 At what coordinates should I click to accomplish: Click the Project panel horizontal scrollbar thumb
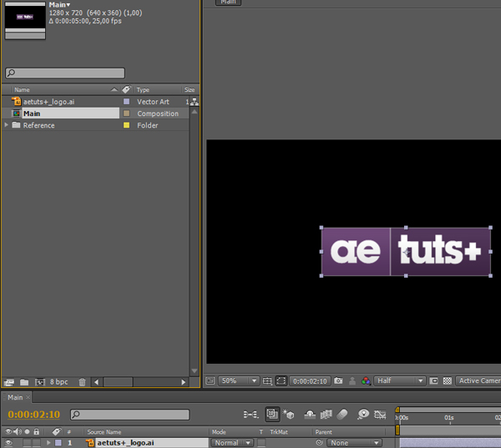[118, 382]
